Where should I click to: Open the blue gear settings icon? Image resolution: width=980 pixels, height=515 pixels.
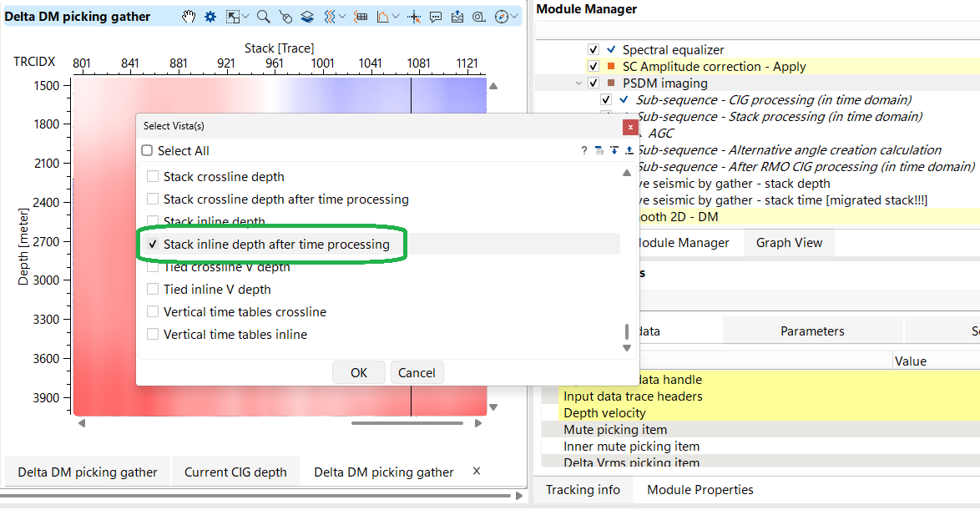click(210, 17)
